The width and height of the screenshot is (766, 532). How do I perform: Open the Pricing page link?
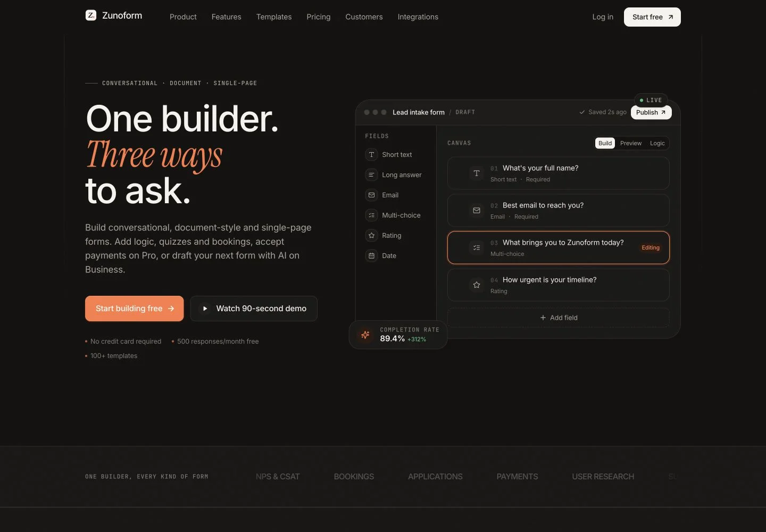319,17
